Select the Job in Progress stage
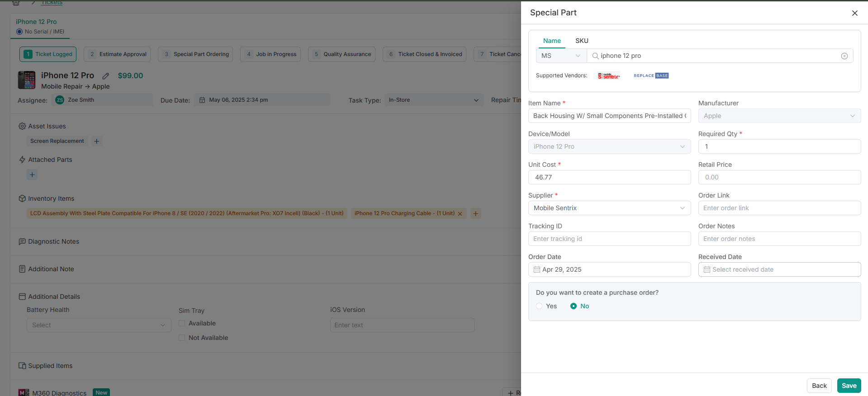868x396 pixels. [270, 54]
